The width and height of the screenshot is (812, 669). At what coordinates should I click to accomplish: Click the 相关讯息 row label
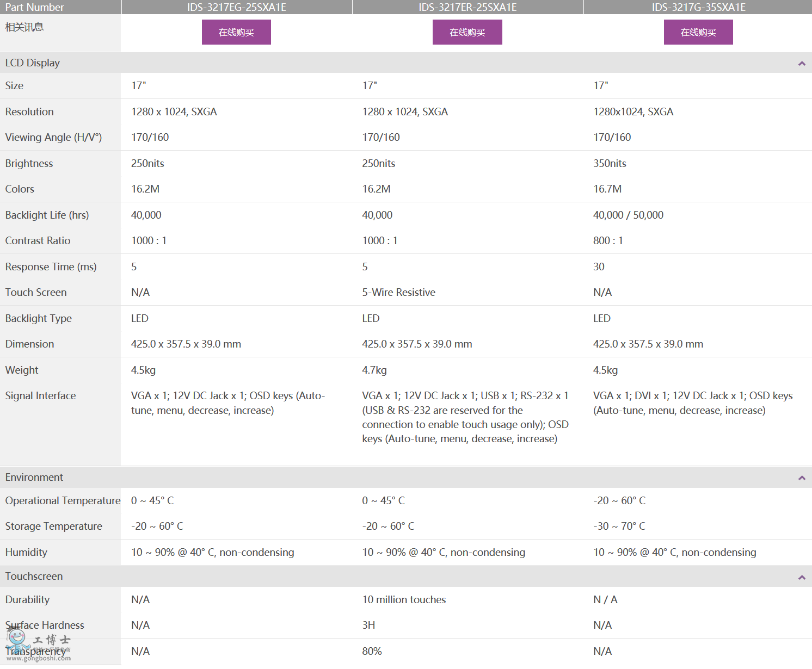click(x=24, y=27)
